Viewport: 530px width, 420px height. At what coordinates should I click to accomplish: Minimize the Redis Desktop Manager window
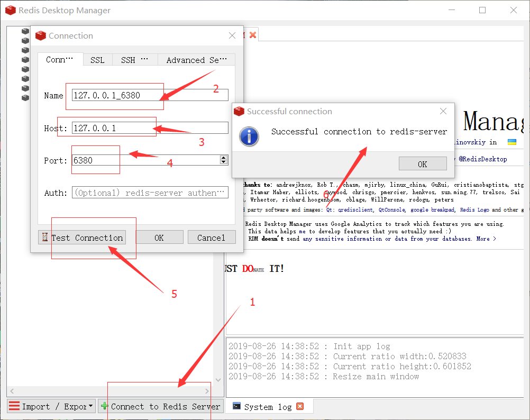click(452, 10)
